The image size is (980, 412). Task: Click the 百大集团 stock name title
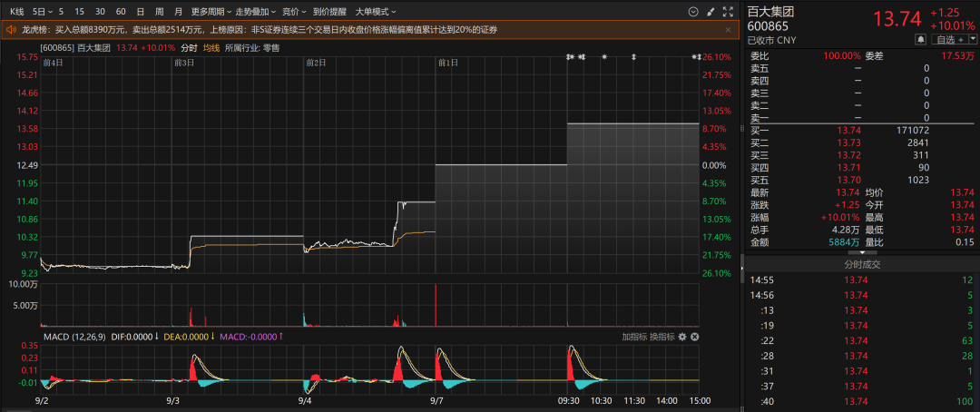771,11
